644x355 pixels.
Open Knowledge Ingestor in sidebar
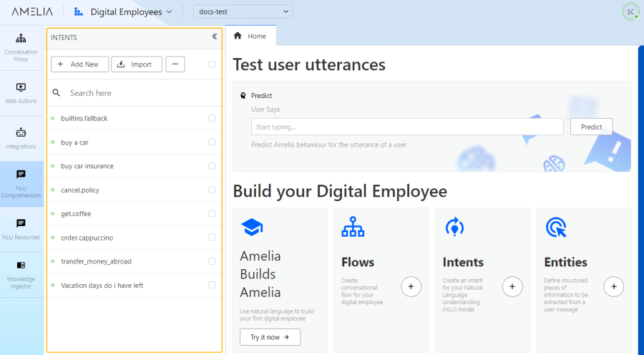[x=21, y=275]
